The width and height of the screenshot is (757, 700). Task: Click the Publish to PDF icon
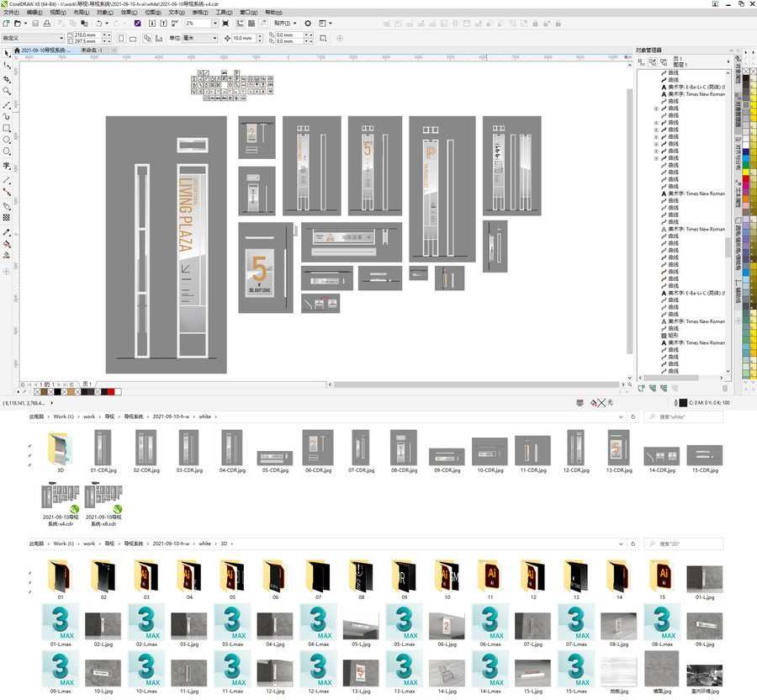coord(175,24)
